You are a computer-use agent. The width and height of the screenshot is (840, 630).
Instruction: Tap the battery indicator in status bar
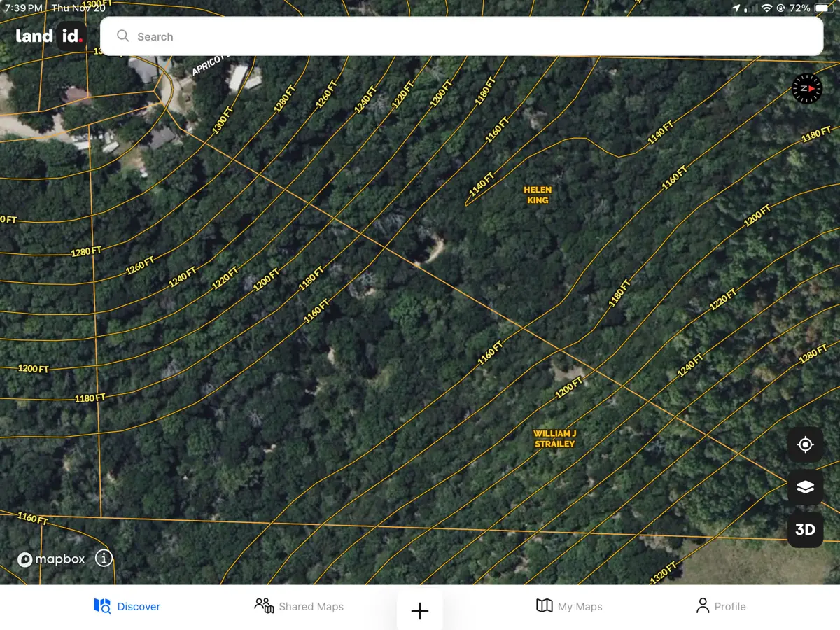tap(820, 8)
